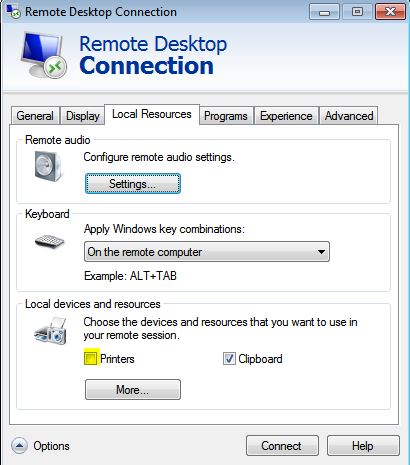Go to the Advanced tab
Screen dimensions: 410x465
tap(349, 116)
